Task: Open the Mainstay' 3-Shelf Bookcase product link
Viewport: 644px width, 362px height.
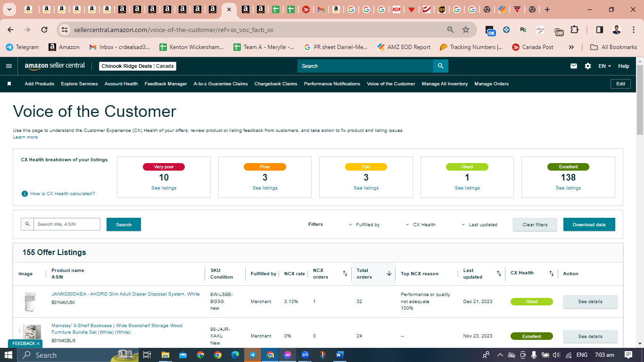Action: (117, 329)
